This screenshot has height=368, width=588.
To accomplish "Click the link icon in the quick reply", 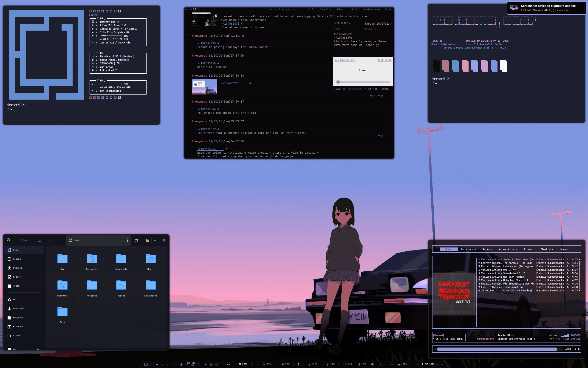I will pyautogui.click(x=373, y=89).
